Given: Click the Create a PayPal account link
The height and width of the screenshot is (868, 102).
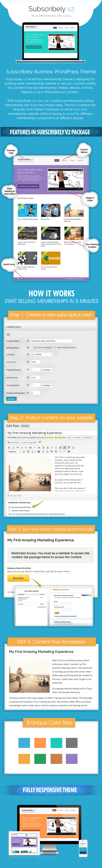Looking at the screenshot, I should pyautogui.click(x=62, y=622).
